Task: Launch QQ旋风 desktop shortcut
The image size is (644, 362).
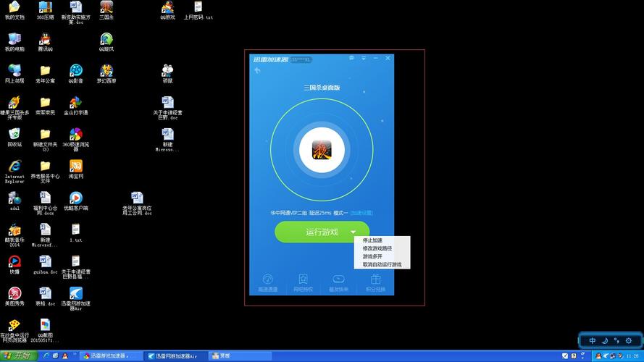Action: click(x=106, y=42)
